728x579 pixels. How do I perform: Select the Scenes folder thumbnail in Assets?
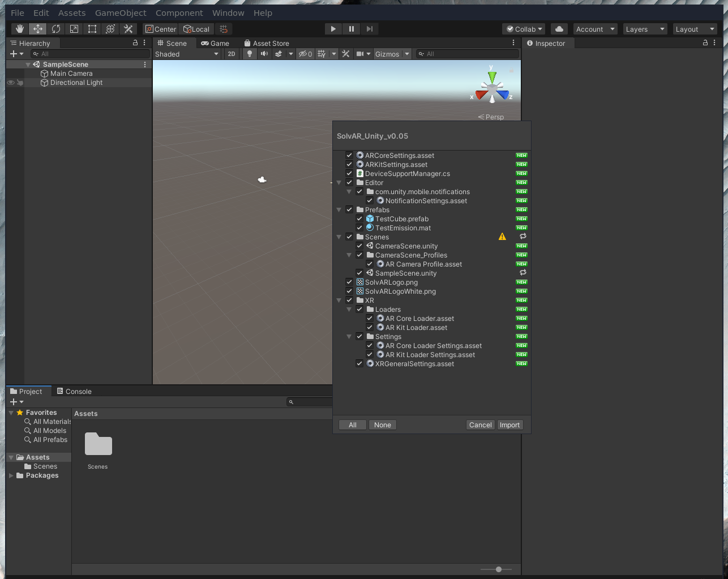tap(99, 444)
